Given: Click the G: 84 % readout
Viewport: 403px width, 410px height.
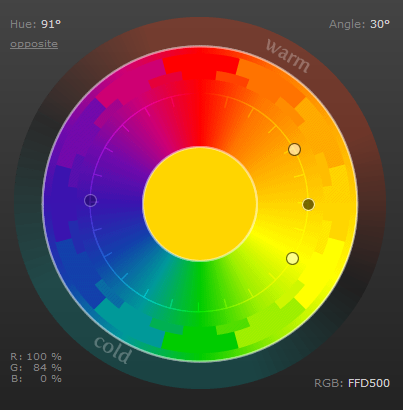Looking at the screenshot, I should [x=36, y=367].
